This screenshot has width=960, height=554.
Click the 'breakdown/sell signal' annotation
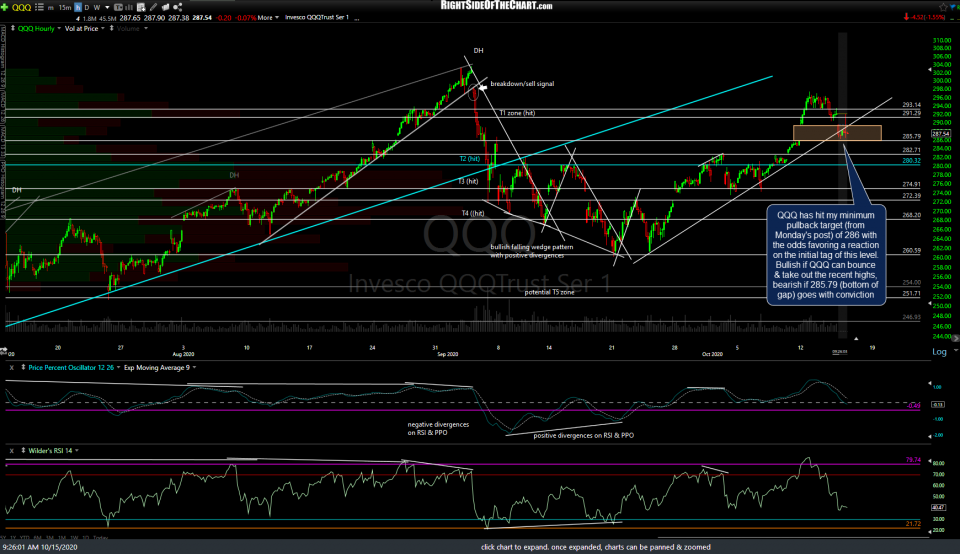click(522, 84)
